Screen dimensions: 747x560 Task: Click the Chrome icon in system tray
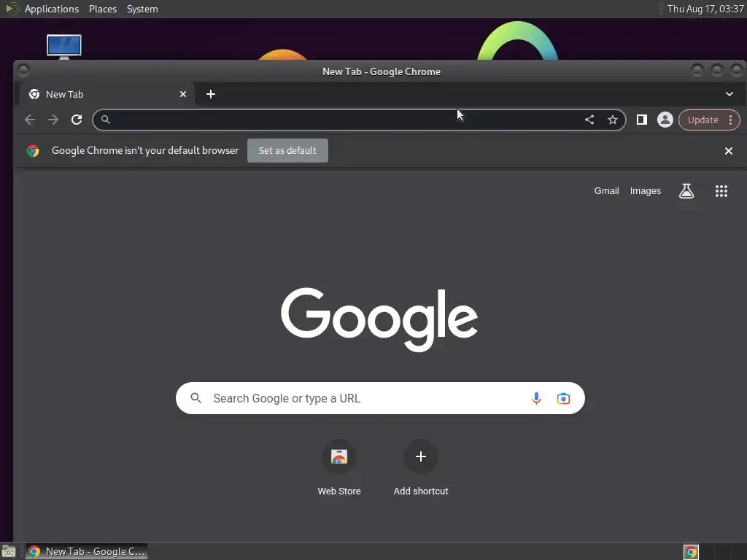pyautogui.click(x=691, y=552)
